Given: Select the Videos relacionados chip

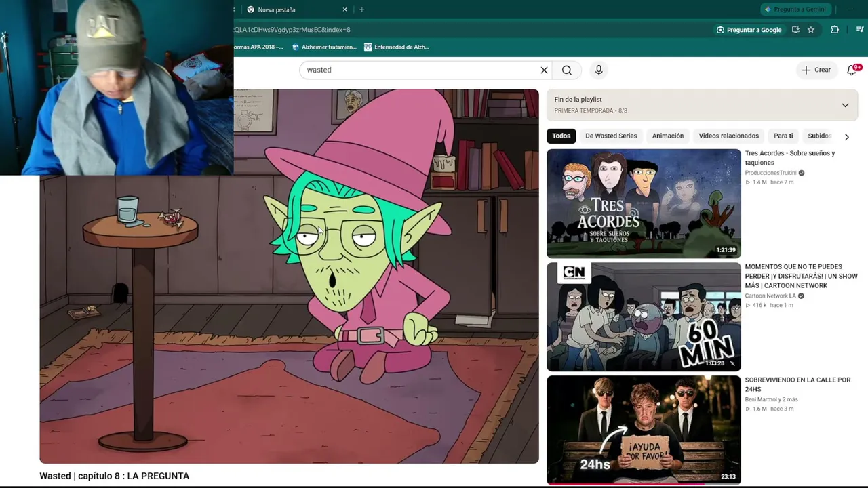Looking at the screenshot, I should (729, 136).
